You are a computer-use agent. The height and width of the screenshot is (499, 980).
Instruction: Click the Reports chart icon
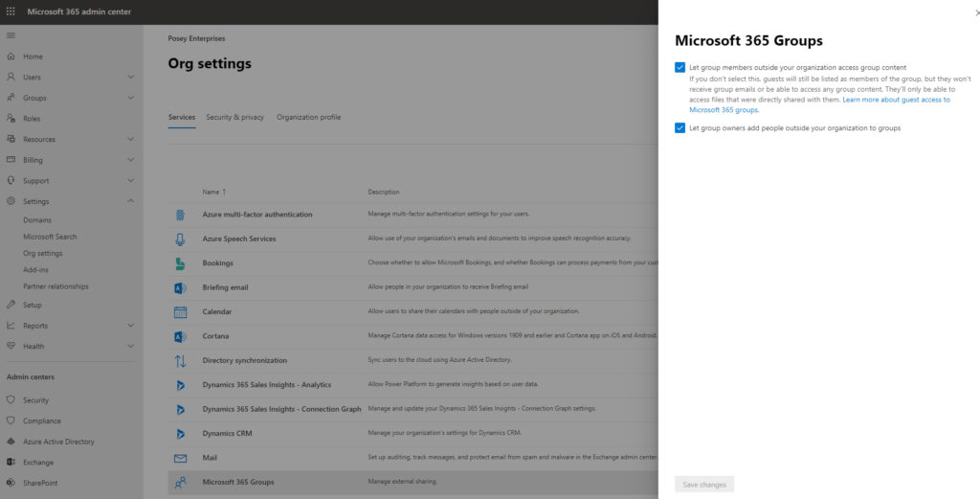11,325
